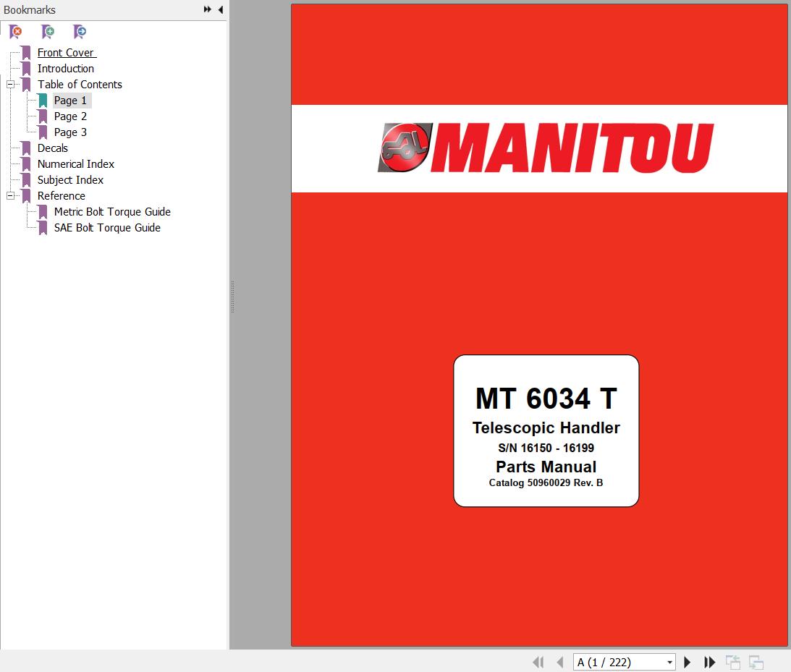Click the previous view icon in status bar
791x672 pixels.
(x=733, y=662)
